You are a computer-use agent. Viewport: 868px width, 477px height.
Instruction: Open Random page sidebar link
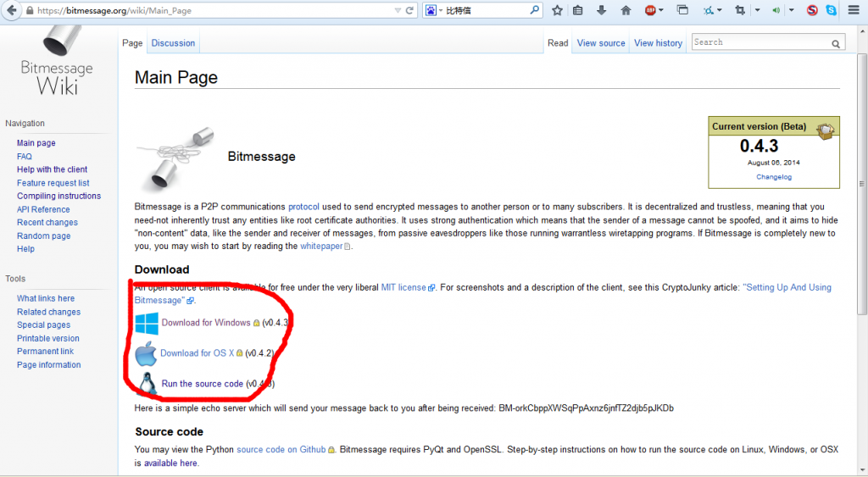[x=44, y=236]
